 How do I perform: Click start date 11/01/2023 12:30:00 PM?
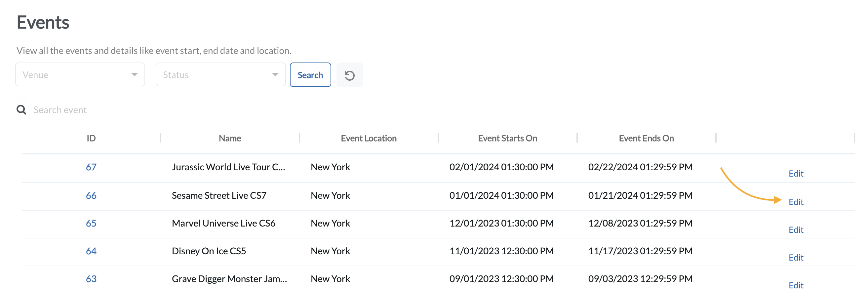[x=501, y=251]
